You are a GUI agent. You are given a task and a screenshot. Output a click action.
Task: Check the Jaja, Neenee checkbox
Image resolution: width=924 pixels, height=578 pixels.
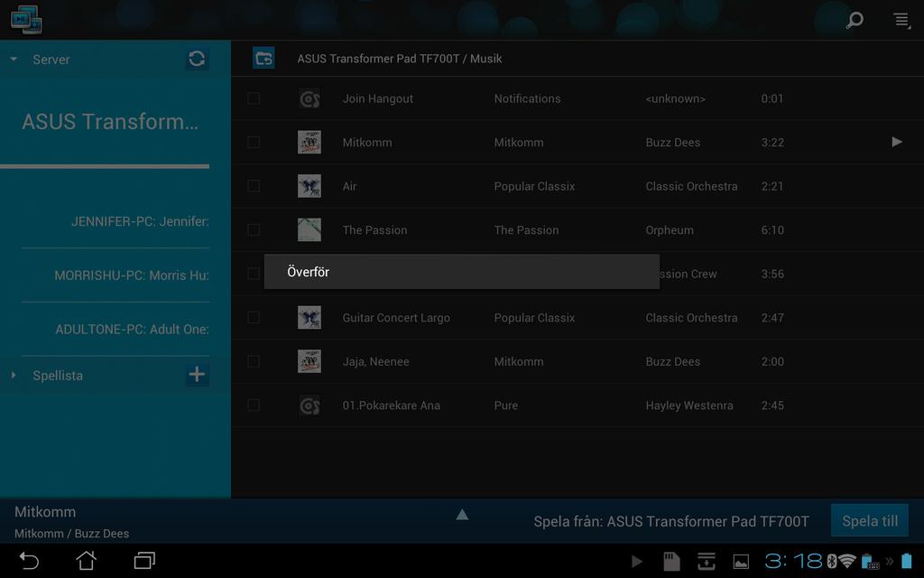click(x=254, y=361)
